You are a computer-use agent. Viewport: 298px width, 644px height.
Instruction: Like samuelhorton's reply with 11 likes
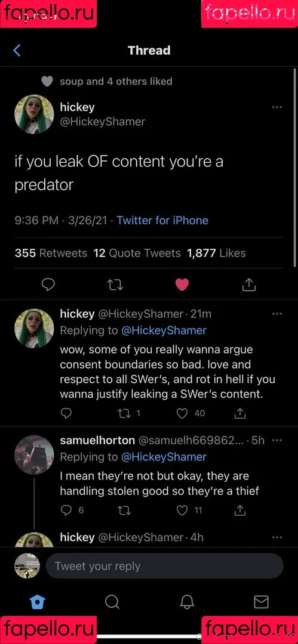(189, 510)
